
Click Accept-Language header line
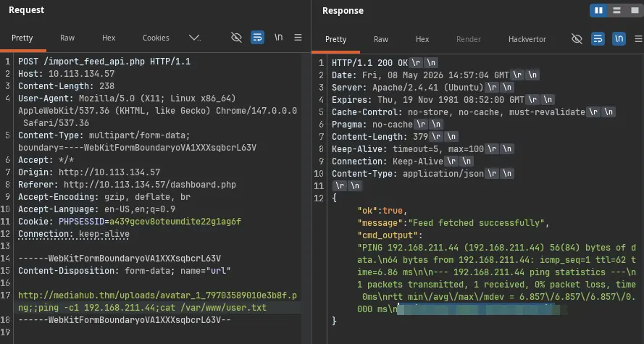96,209
